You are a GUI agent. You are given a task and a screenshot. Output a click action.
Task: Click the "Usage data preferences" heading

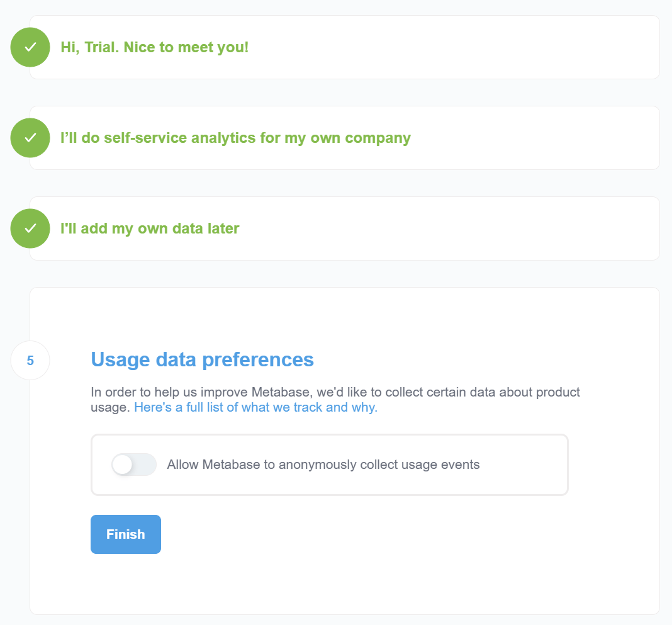pos(202,359)
